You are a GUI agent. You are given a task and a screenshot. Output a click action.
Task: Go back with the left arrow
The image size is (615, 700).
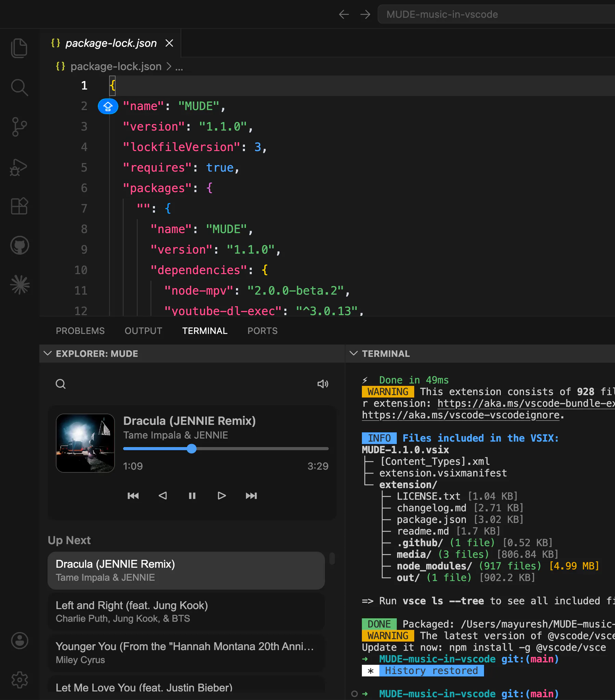pos(344,14)
